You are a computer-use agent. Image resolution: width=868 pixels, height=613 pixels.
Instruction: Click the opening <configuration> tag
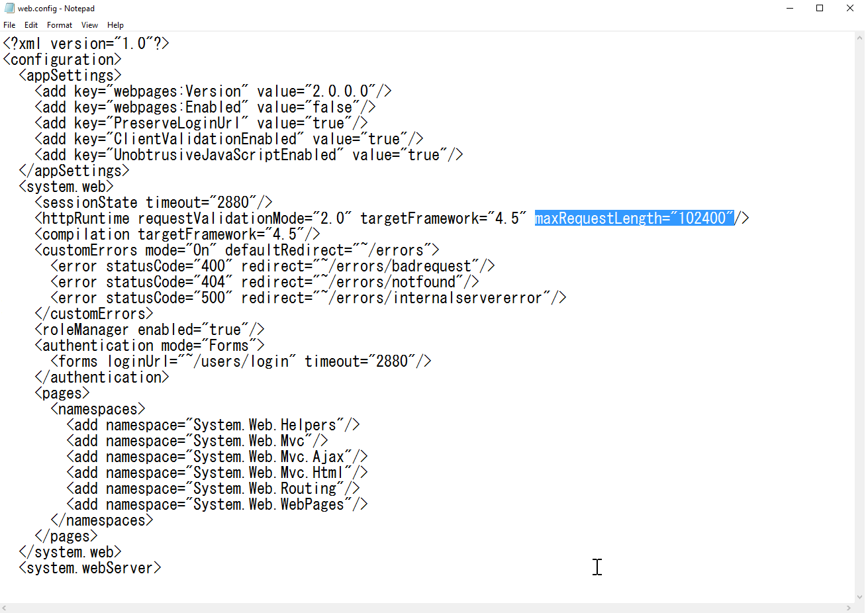(62, 60)
